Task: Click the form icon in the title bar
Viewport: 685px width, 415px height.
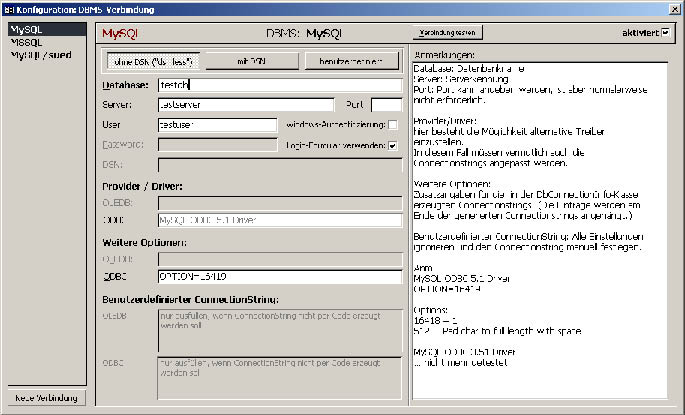Action: point(9,9)
